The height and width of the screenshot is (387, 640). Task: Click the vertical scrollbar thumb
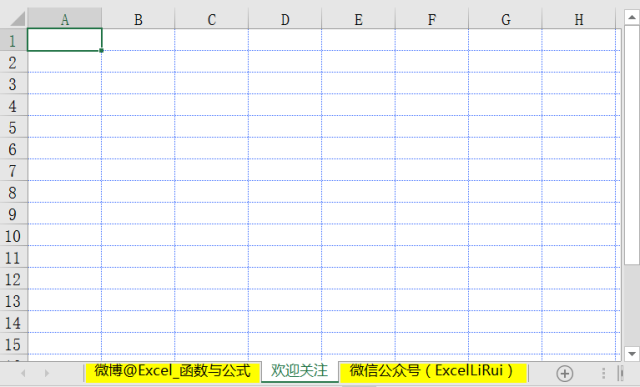(x=632, y=145)
